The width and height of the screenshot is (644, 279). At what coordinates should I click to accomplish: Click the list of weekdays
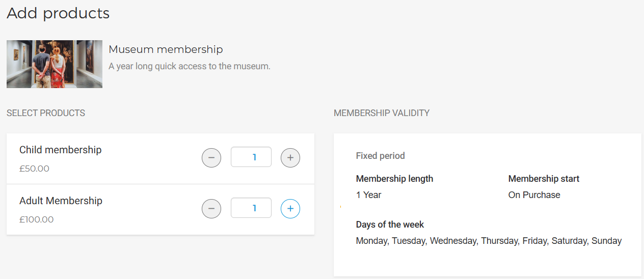tap(489, 241)
